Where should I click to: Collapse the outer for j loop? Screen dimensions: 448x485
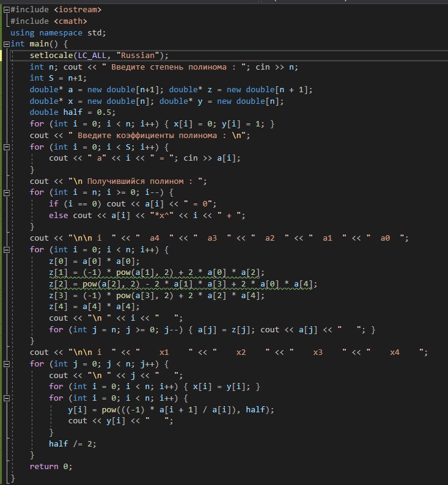tap(6, 365)
